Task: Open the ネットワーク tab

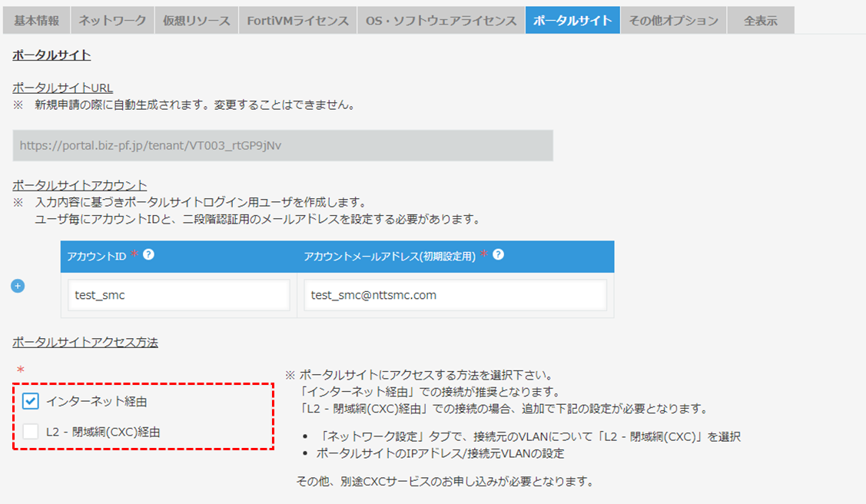Action: click(x=112, y=21)
